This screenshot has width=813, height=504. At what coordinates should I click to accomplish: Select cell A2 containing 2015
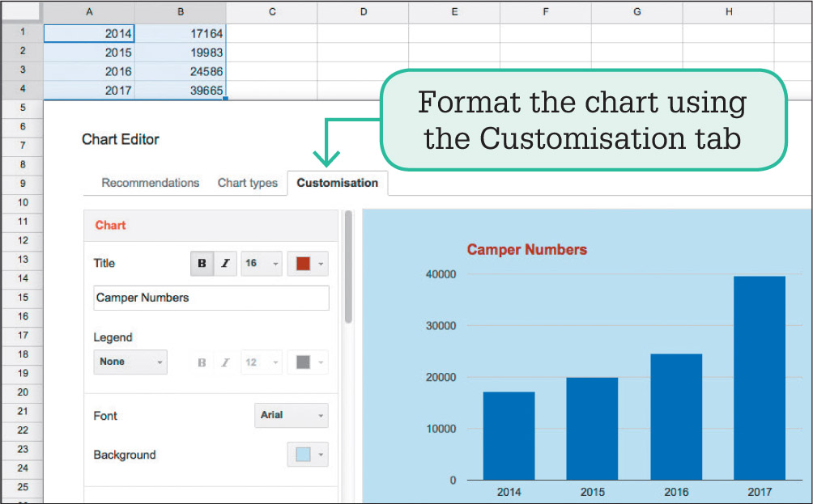pos(89,53)
